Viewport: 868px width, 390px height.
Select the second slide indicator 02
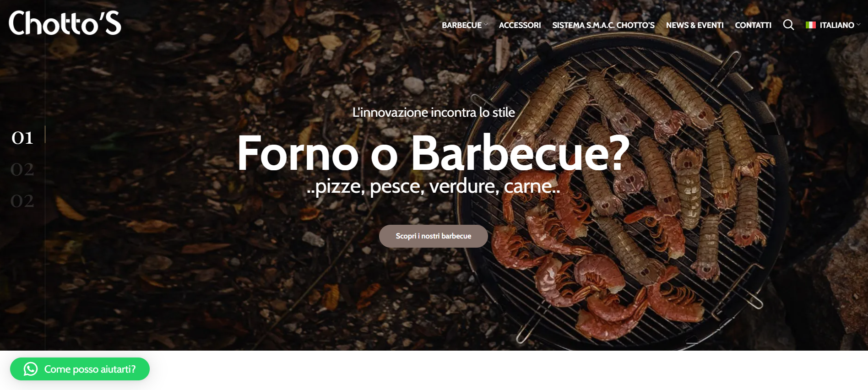[x=22, y=169]
